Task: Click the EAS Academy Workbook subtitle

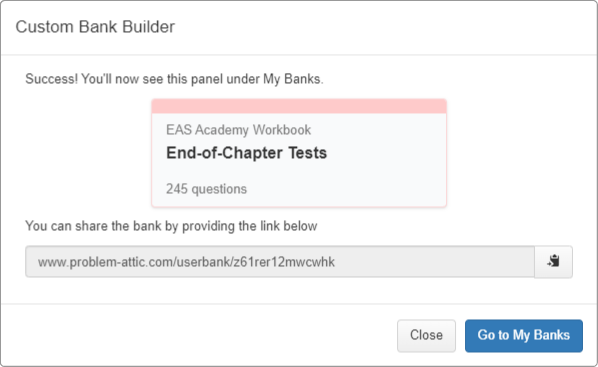Action: (238, 130)
